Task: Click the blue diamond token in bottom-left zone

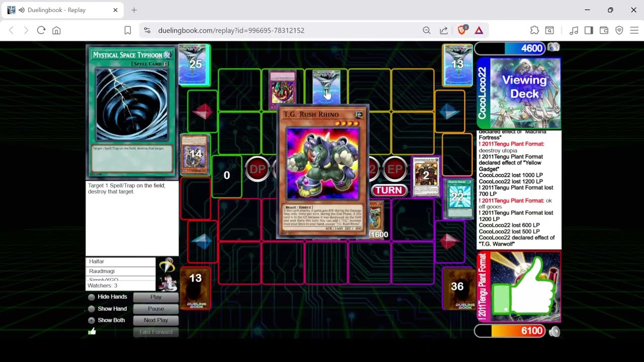Action: click(202, 242)
